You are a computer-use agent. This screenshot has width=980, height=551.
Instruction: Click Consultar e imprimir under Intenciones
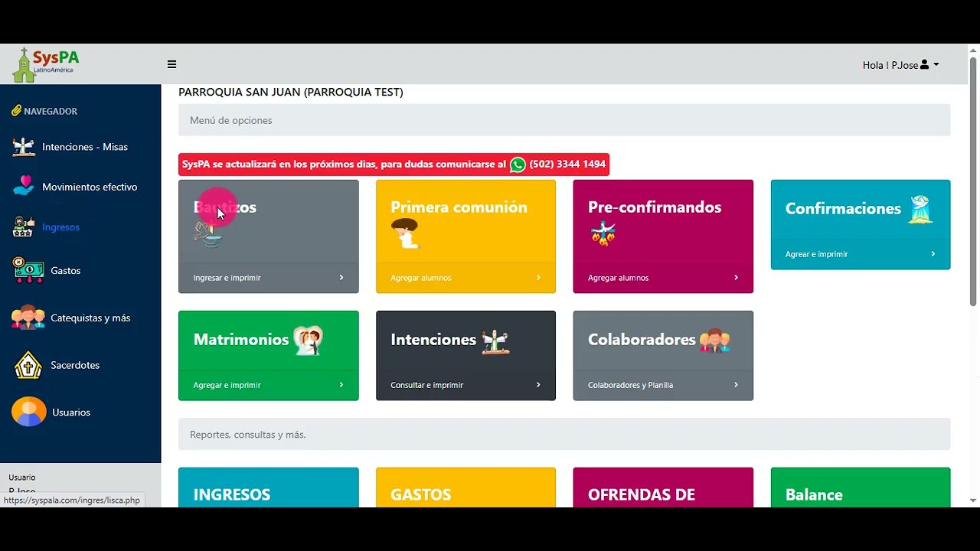click(427, 385)
